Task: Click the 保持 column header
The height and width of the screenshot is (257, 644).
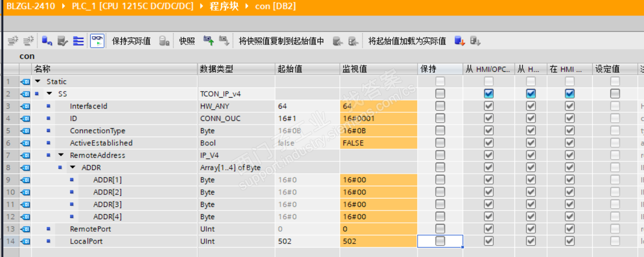Action: 440,69
